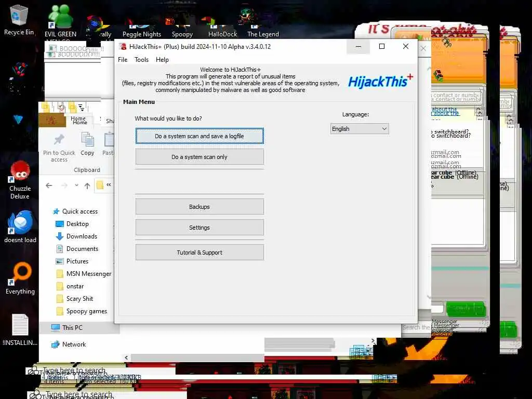Click HiJackThis+ title bar app icon
Screen dimensions: 532x399
pyautogui.click(x=123, y=47)
